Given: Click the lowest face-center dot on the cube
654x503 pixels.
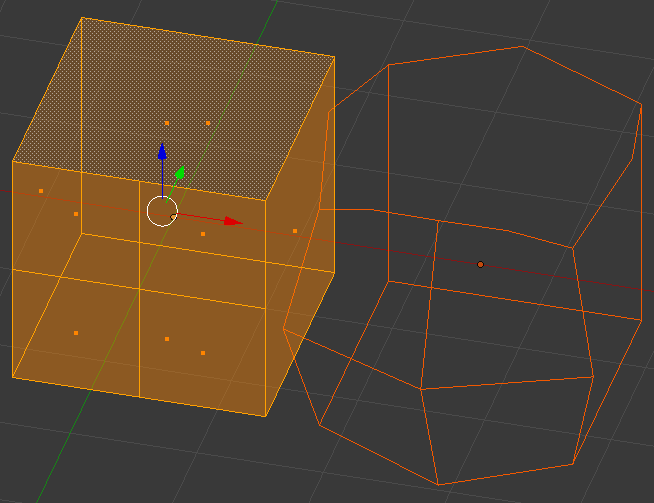Looking at the screenshot, I should coord(203,353).
